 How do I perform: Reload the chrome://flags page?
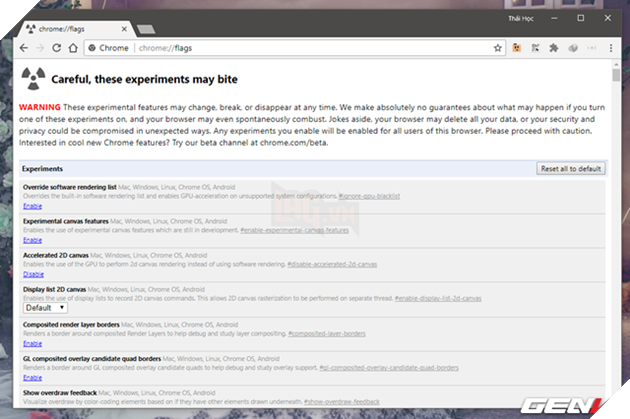click(57, 48)
